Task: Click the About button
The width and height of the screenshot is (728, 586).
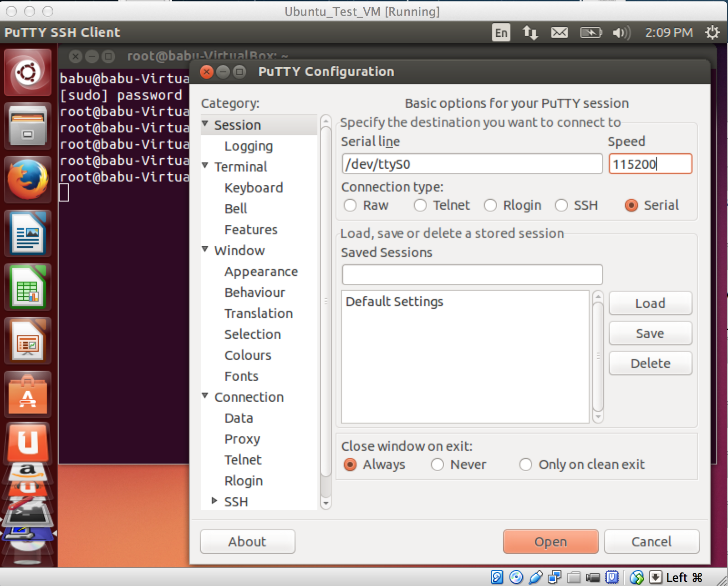Action: coord(247,542)
